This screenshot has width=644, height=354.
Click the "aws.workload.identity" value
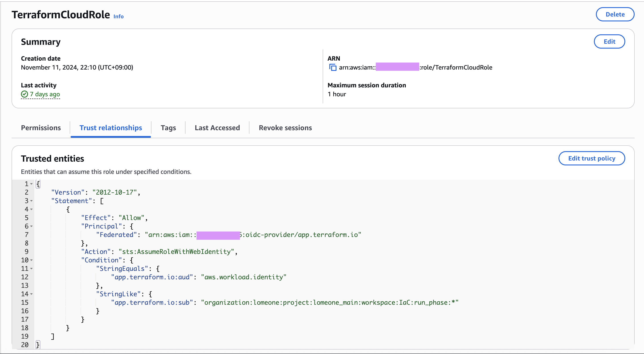click(x=243, y=277)
